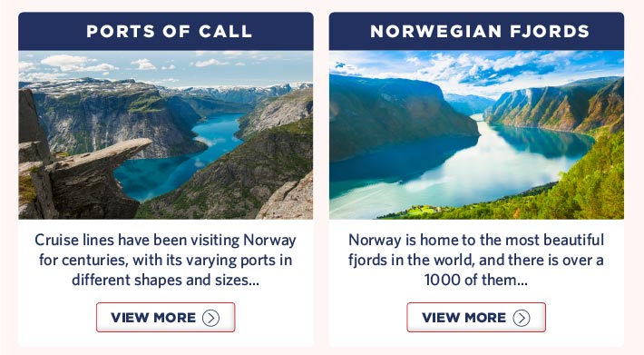Click the 'Norway is home to the most beautiful' text
This screenshot has width=644, height=355.
tap(476, 240)
